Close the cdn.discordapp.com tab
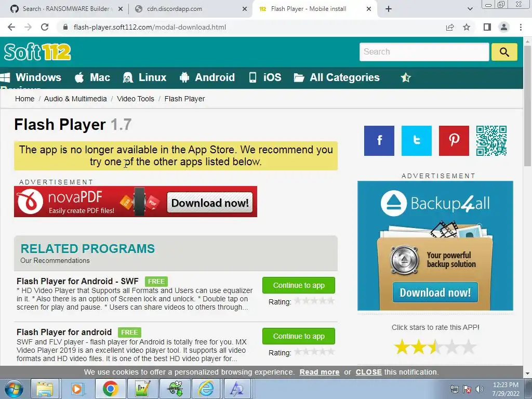This screenshot has height=399, width=532. tap(245, 9)
